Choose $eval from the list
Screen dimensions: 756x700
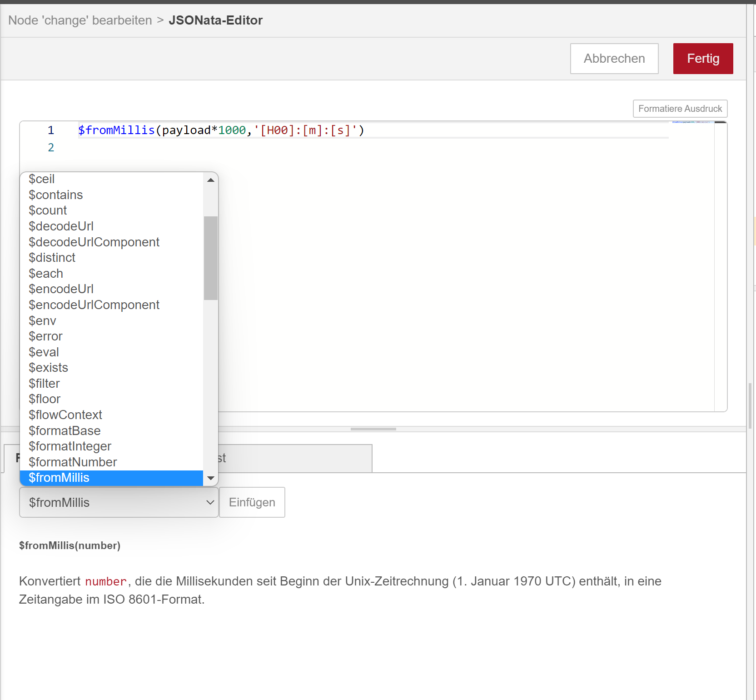point(112,352)
